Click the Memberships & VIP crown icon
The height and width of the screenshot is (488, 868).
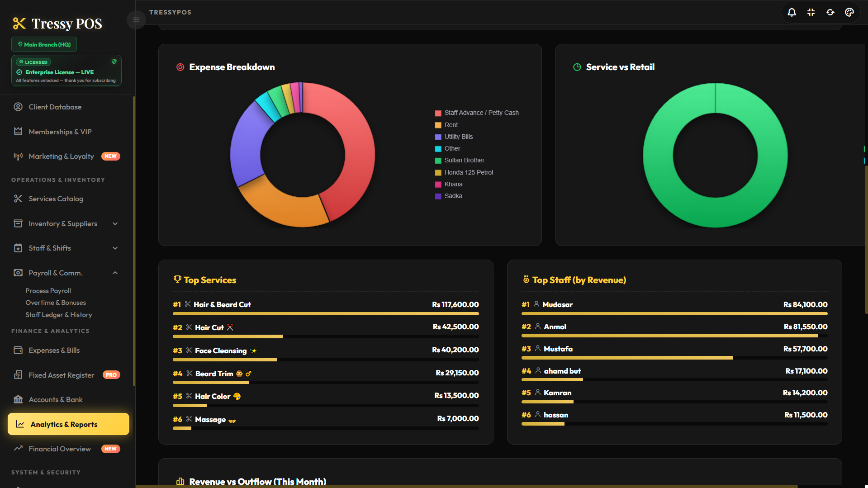pyautogui.click(x=18, y=132)
